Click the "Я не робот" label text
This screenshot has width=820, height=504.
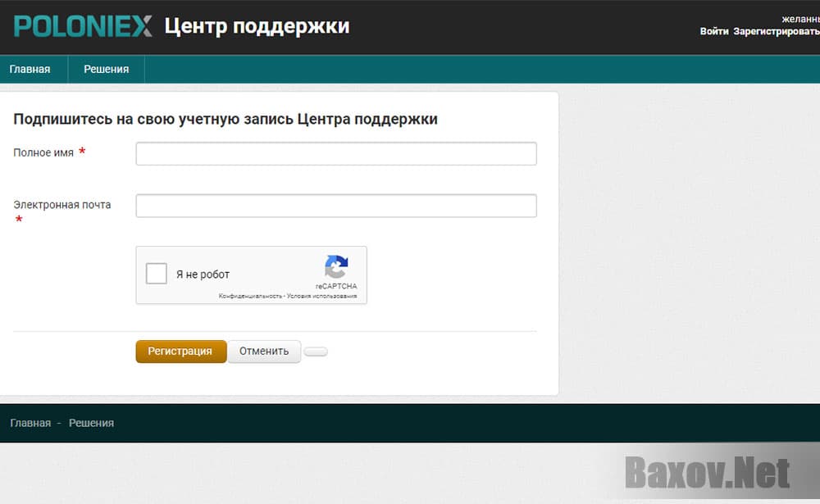[x=203, y=273]
